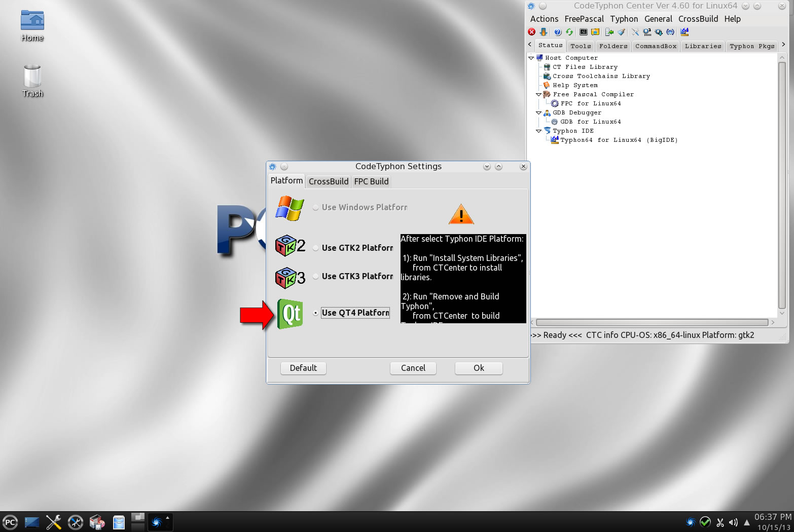Screen dimensions: 794x532
Task: Click the orange download arrow toolbar icon
Action: tap(543, 32)
